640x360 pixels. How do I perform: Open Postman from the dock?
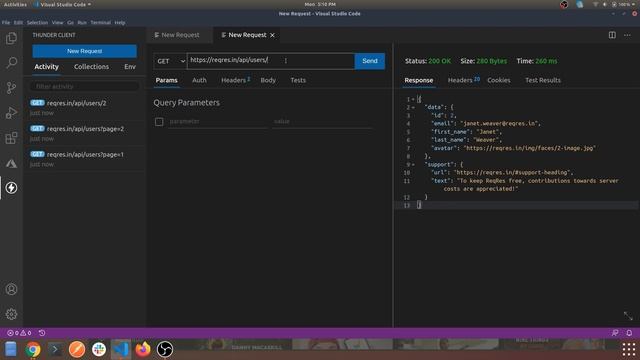tap(77, 349)
